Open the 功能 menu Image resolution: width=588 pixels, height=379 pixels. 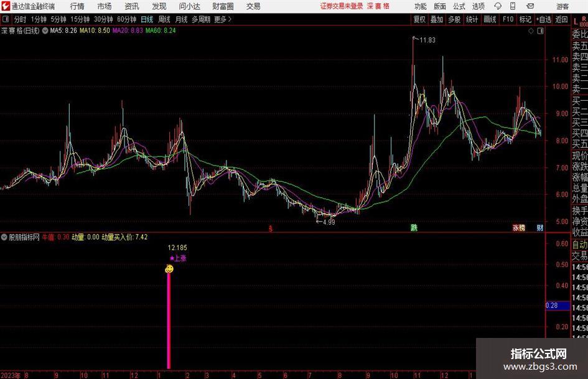pyautogui.click(x=421, y=6)
